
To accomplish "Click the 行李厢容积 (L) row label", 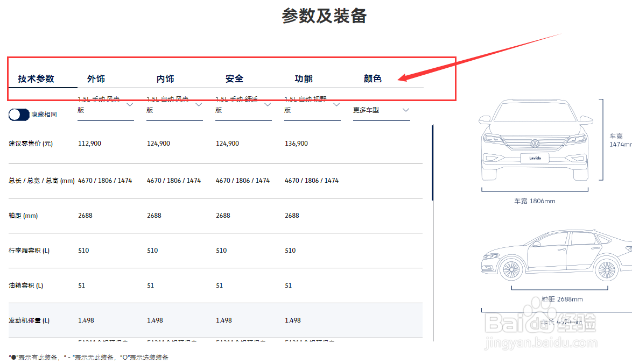I will (29, 251).
